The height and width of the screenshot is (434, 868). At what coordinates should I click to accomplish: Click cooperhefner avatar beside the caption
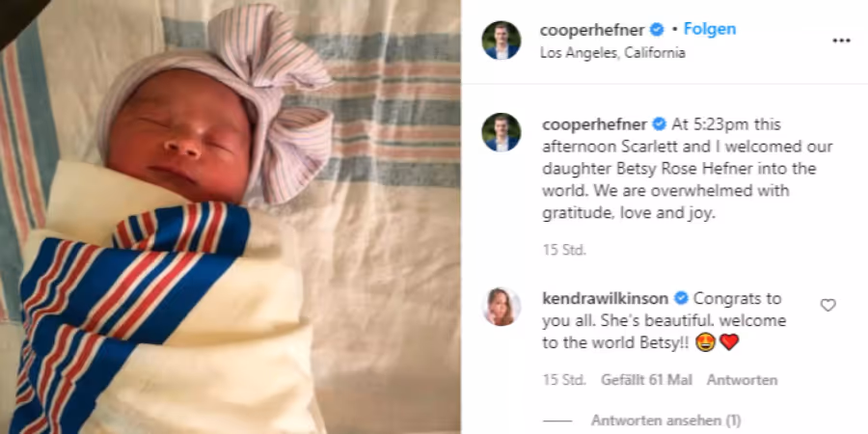(501, 132)
